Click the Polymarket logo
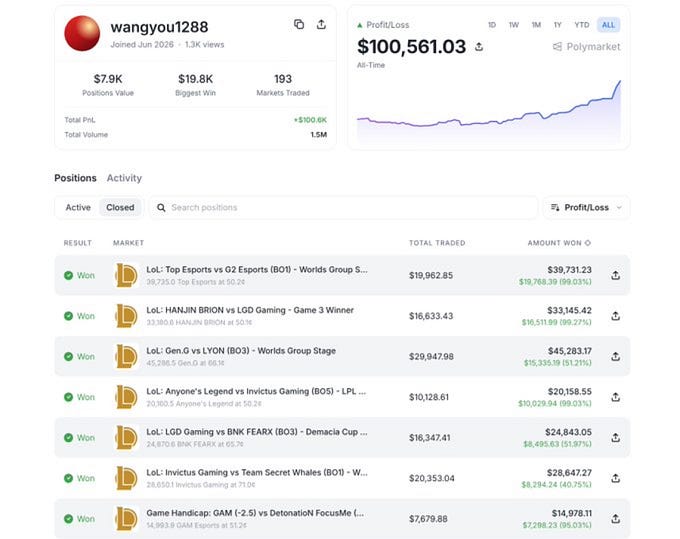680x539 pixels. click(x=586, y=46)
